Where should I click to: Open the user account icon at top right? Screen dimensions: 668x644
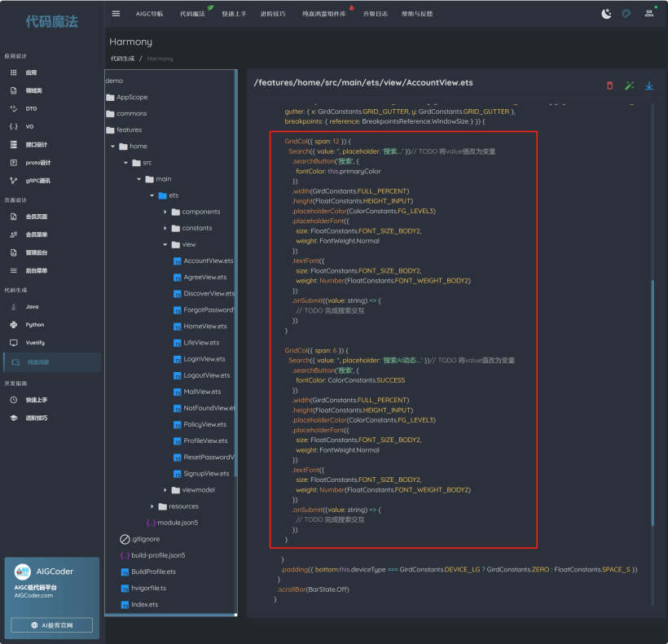(x=649, y=14)
